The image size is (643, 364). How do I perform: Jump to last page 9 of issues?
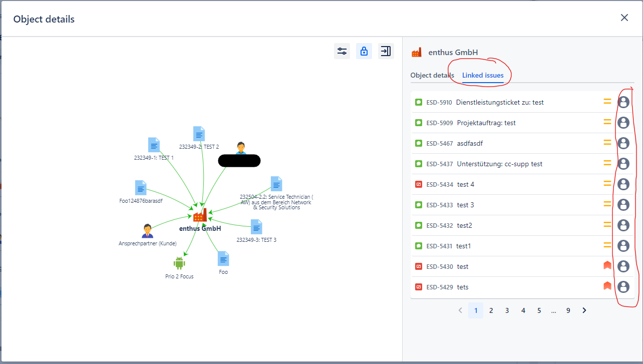click(568, 310)
